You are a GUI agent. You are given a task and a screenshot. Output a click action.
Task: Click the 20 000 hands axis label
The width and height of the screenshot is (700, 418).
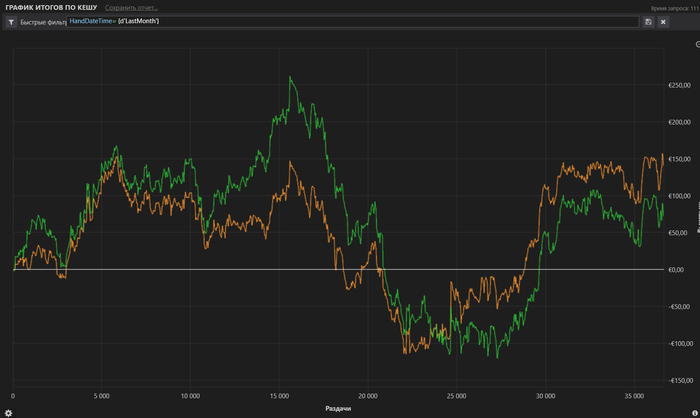click(367, 396)
